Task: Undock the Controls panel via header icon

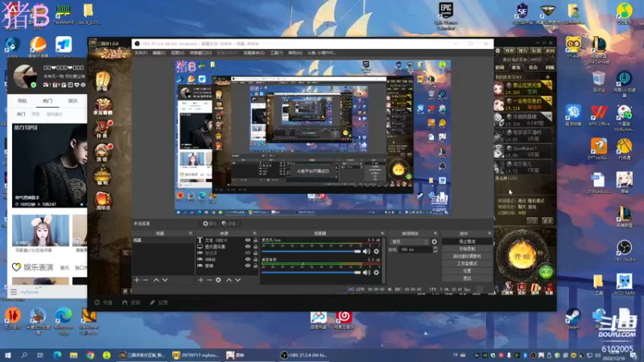Action: click(x=489, y=233)
